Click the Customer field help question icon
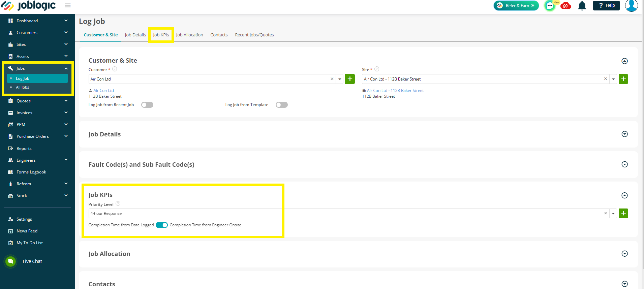This screenshot has height=289, width=644. click(115, 69)
